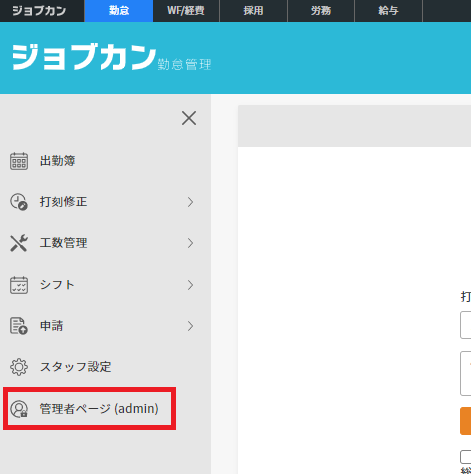Open 管理者ページ (admin) link

coord(99,409)
